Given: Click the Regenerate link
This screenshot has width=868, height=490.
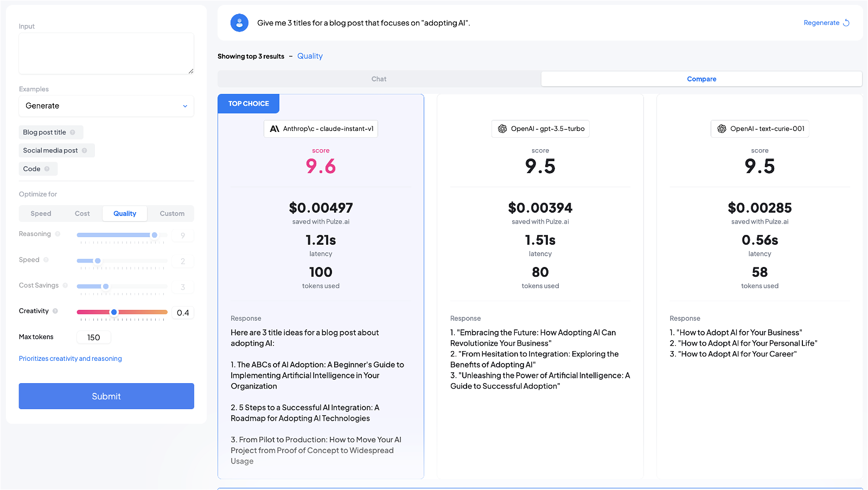Looking at the screenshot, I should 821,23.
